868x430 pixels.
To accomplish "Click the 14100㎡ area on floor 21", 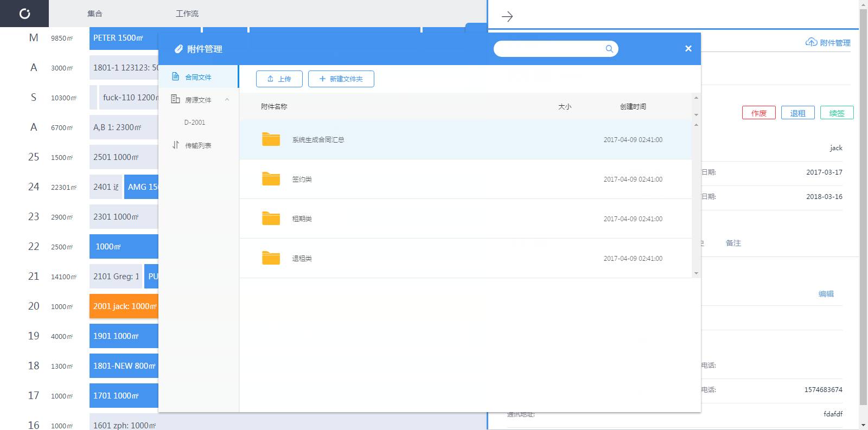I will point(63,277).
